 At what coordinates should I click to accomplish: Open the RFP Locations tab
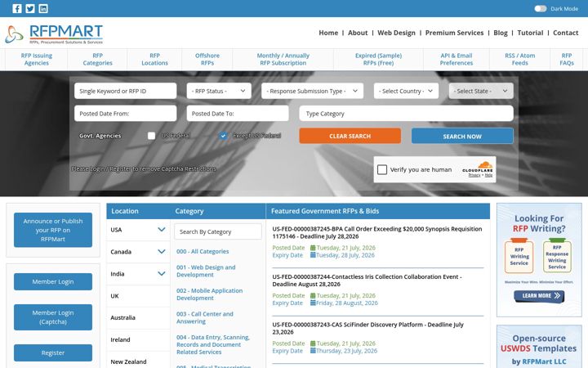click(155, 60)
